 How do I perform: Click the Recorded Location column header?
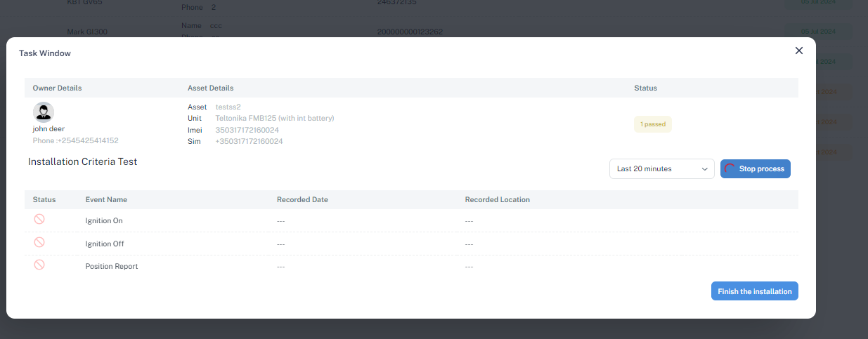coord(498,200)
